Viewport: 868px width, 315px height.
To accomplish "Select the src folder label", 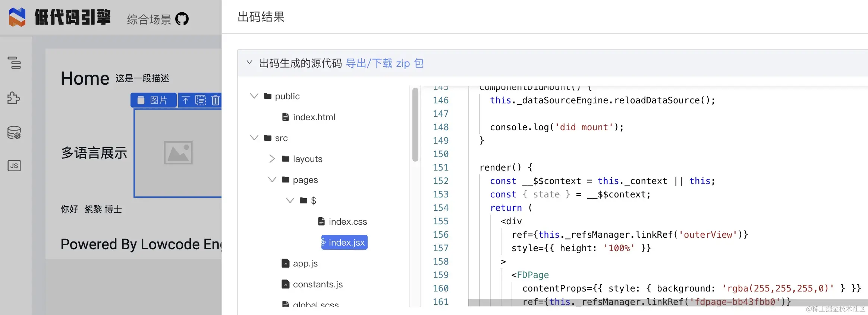I will (x=281, y=138).
